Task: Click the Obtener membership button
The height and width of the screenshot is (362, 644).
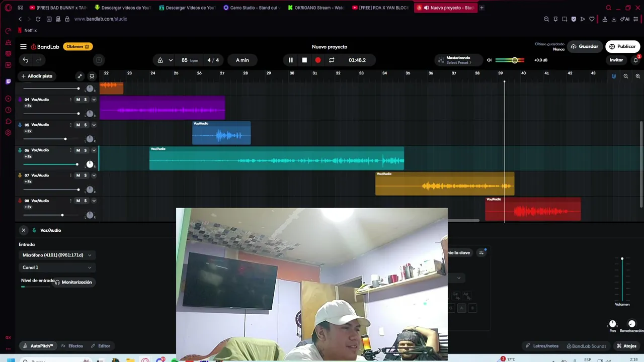Action: tap(78, 47)
